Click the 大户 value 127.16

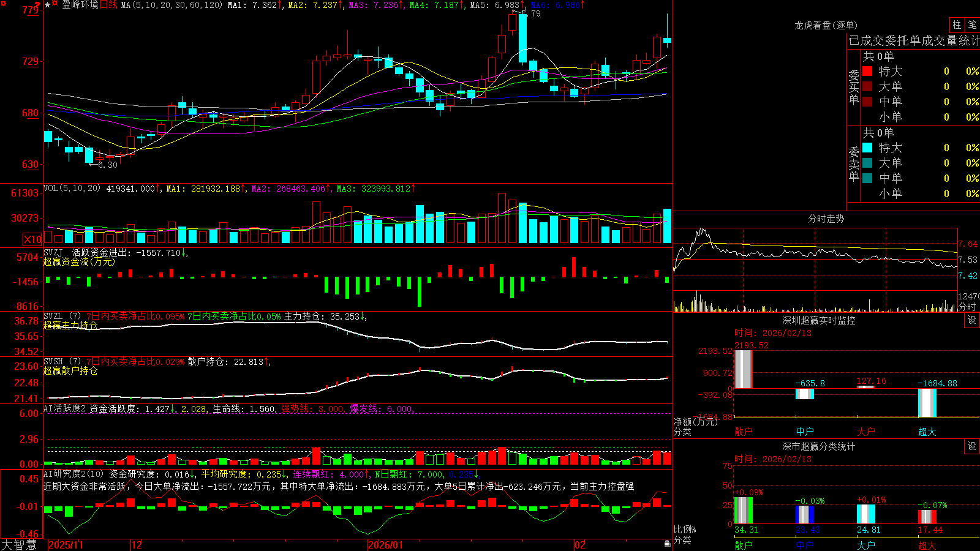point(872,381)
